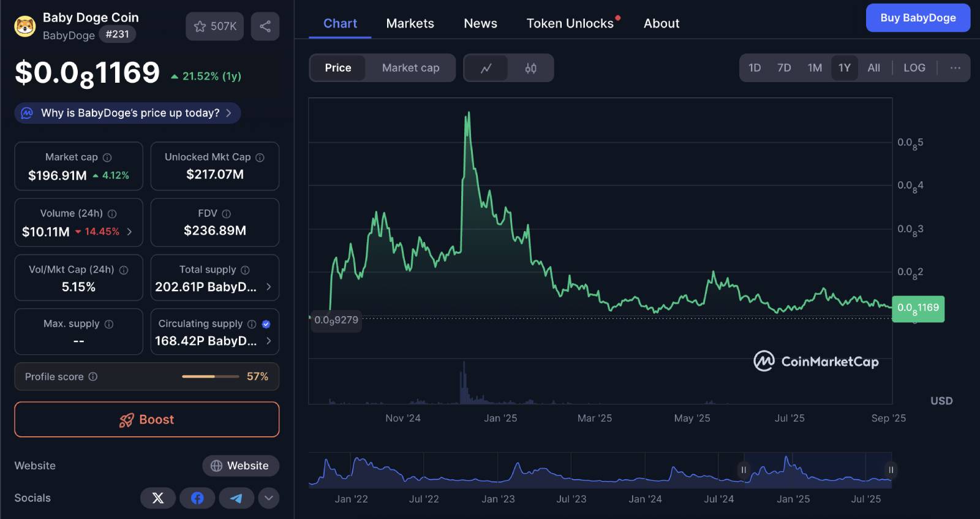Open Max. supply info icon

[x=109, y=324]
